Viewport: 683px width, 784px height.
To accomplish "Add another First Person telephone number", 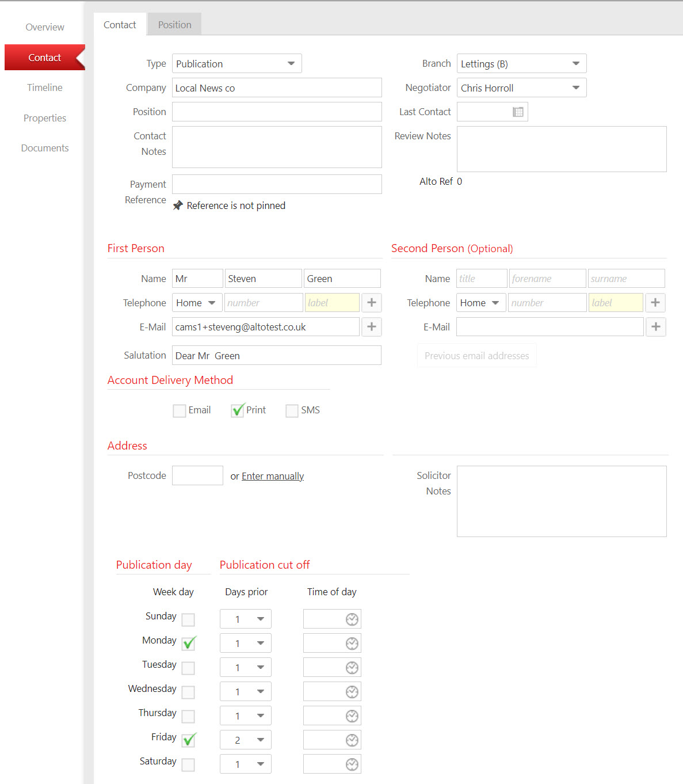I will click(372, 303).
